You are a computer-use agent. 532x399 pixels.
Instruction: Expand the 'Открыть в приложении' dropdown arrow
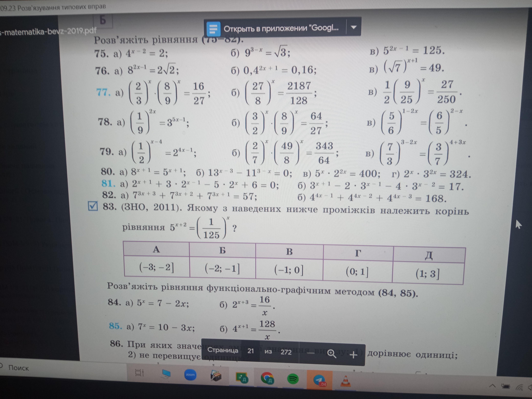pos(353,27)
